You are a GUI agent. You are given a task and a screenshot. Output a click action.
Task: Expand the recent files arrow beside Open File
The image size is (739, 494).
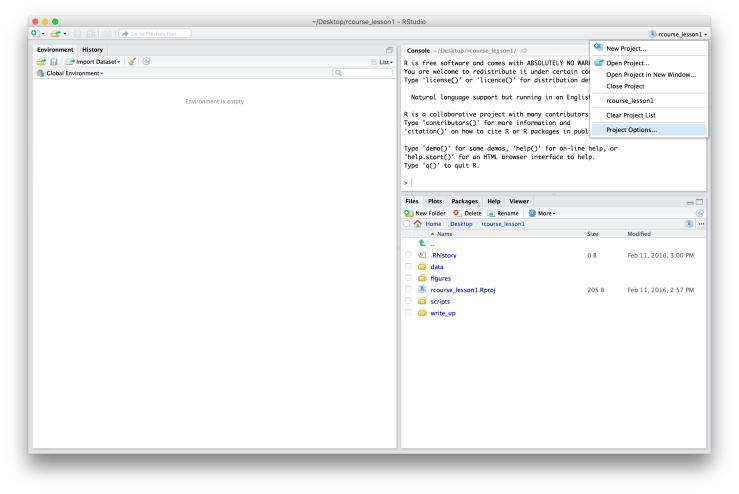[x=65, y=34]
